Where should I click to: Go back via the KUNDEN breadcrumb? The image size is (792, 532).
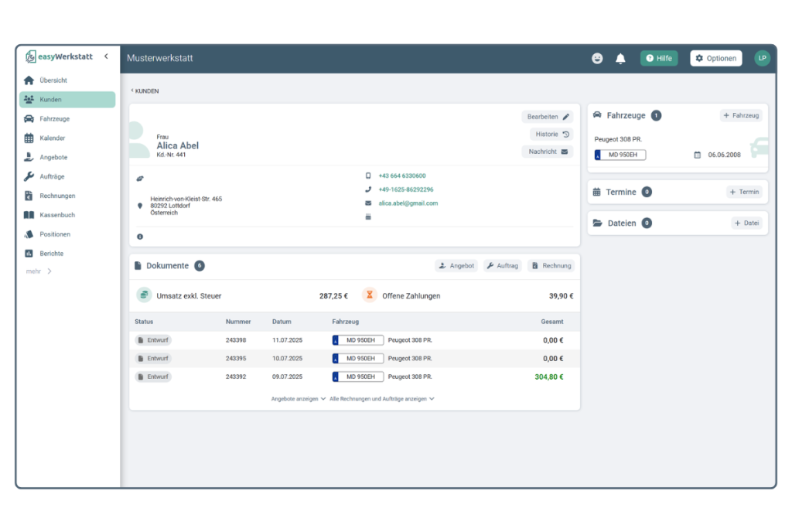pyautogui.click(x=145, y=91)
